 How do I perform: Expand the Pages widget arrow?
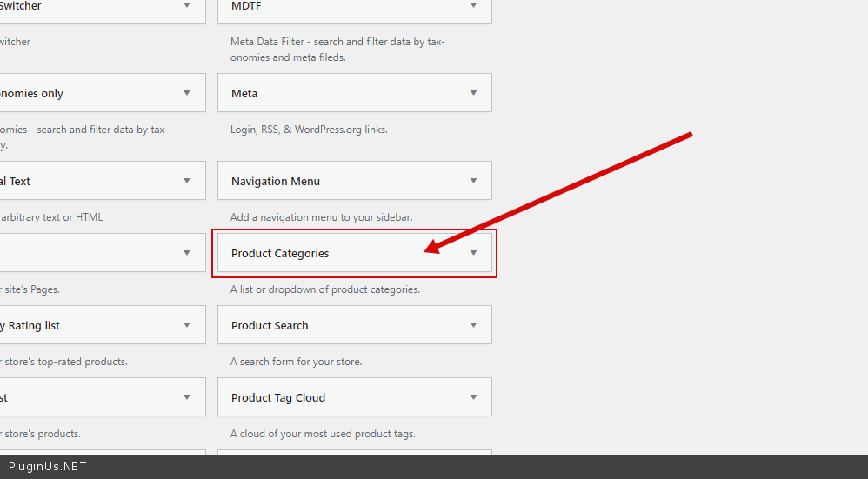tap(187, 253)
